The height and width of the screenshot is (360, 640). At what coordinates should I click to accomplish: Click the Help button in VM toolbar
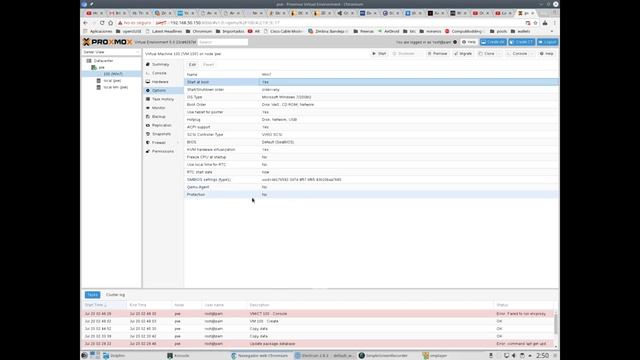(547, 53)
